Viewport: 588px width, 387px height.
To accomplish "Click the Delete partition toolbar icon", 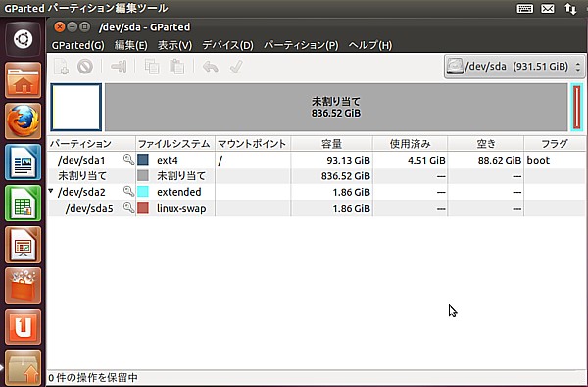I will pos(85,67).
